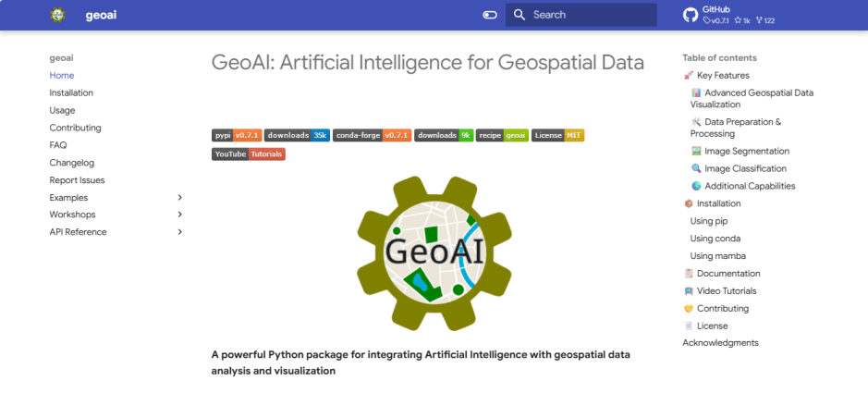Click the pypi v0.7.1 badge

click(x=237, y=135)
